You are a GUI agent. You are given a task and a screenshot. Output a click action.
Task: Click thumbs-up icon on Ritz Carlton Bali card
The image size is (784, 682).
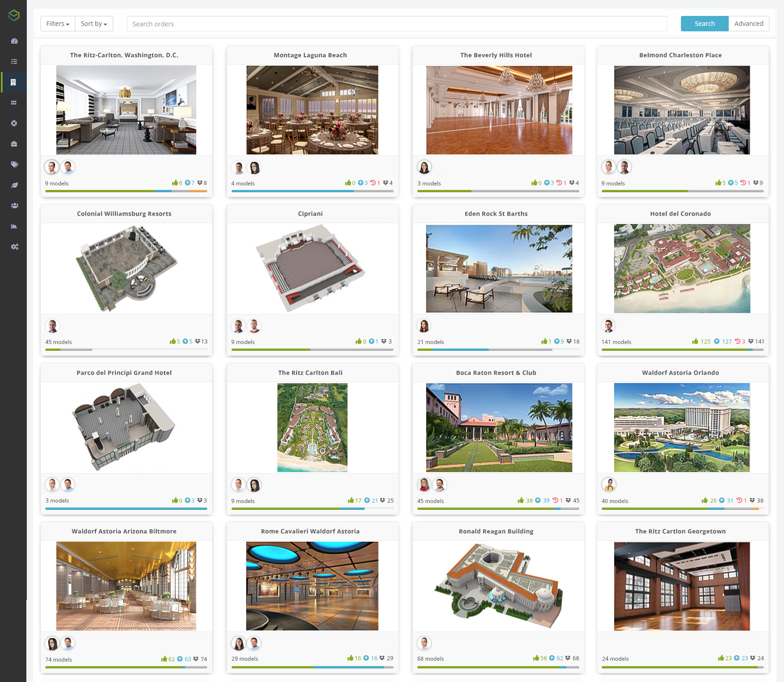pyautogui.click(x=351, y=500)
